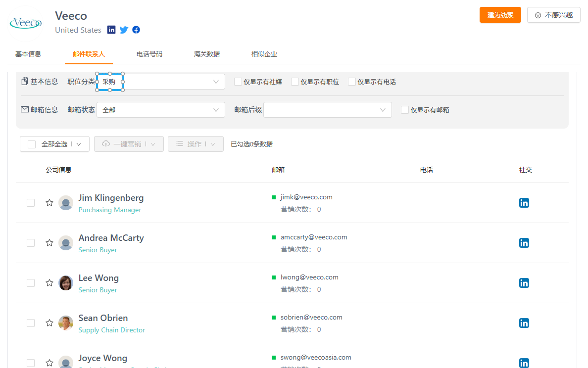The width and height of the screenshot is (588, 368).
Task: Open Veeco's LinkedIn company page icon
Action: (x=111, y=30)
